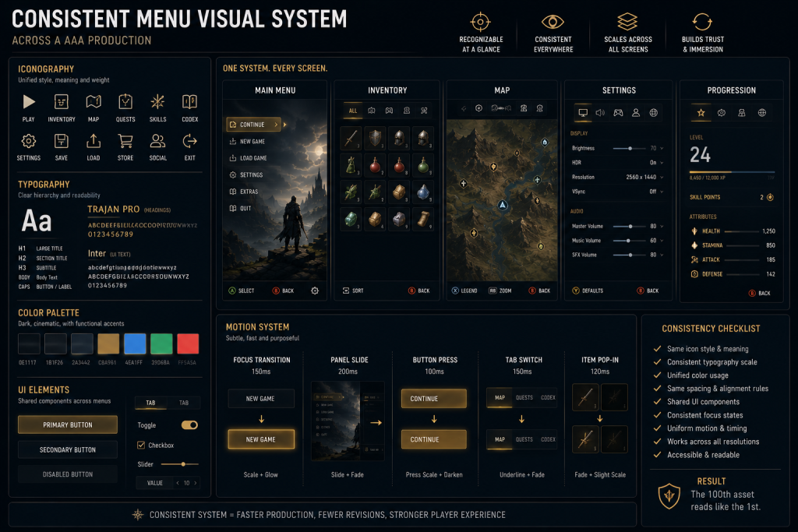Click the shield emblem icon beside Result
Viewport: 798px width, 532px height.
click(x=669, y=496)
